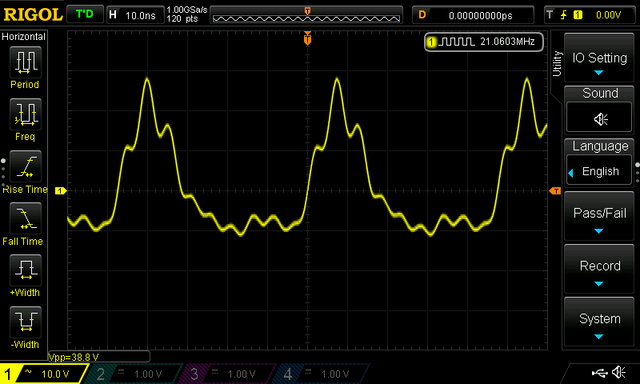Viewport: 640px width, 384px height.
Task: Open the IO Setting submenu
Action: (599, 58)
